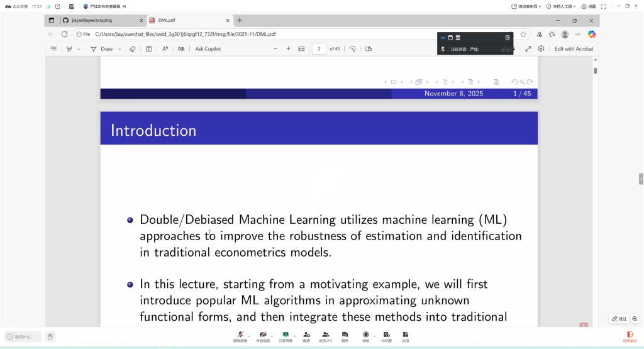644x349 pixels.
Task: Click Ask Copilot button
Action: click(208, 48)
